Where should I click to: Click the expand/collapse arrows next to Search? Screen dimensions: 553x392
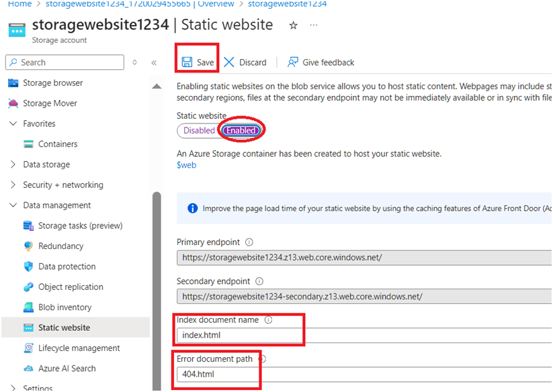pos(134,62)
